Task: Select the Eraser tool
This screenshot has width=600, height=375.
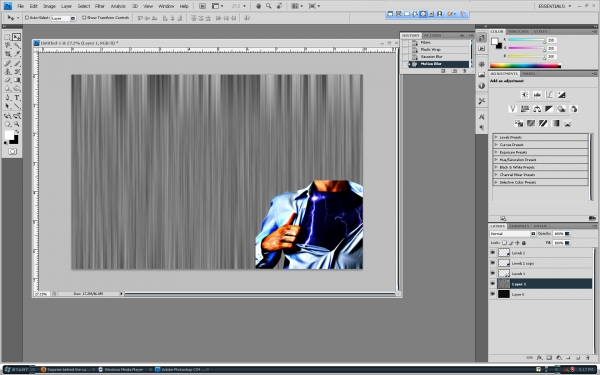Action: coord(7,80)
